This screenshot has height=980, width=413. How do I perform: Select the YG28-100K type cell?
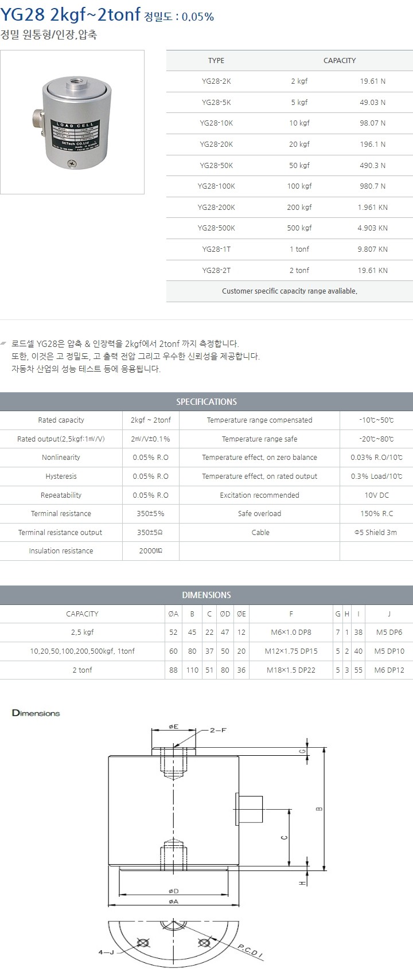216,186
